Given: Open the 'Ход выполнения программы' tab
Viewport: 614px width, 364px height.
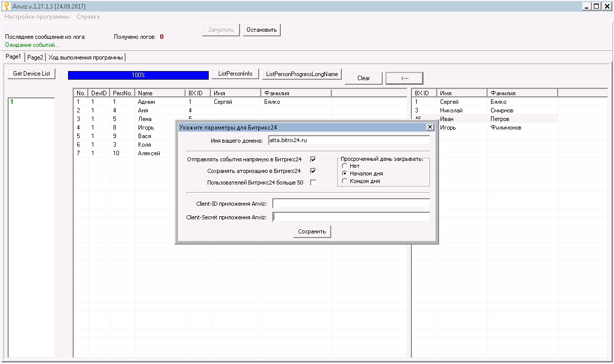Looking at the screenshot, I should pyautogui.click(x=86, y=57).
